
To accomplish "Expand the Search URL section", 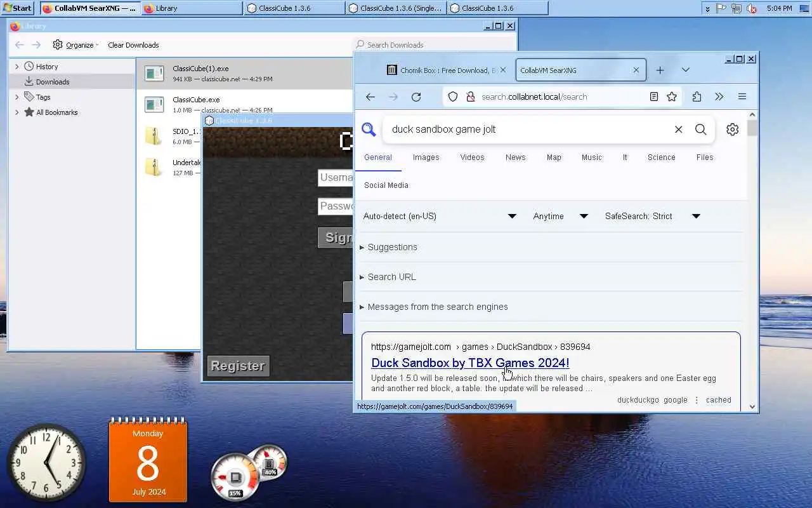I will (388, 277).
